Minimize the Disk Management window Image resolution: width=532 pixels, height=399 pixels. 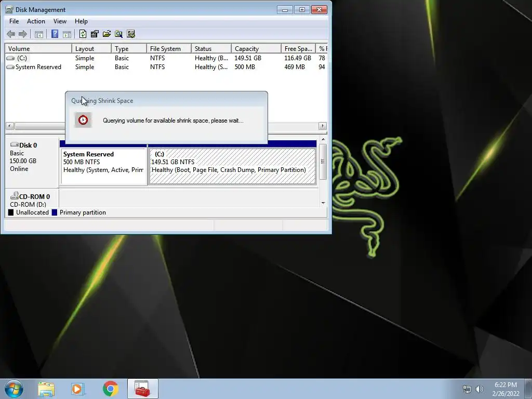285,10
